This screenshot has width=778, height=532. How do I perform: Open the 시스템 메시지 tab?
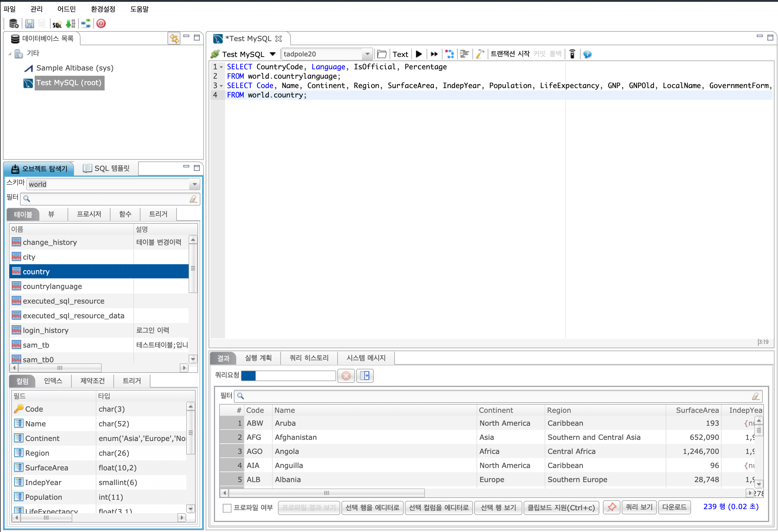click(366, 358)
